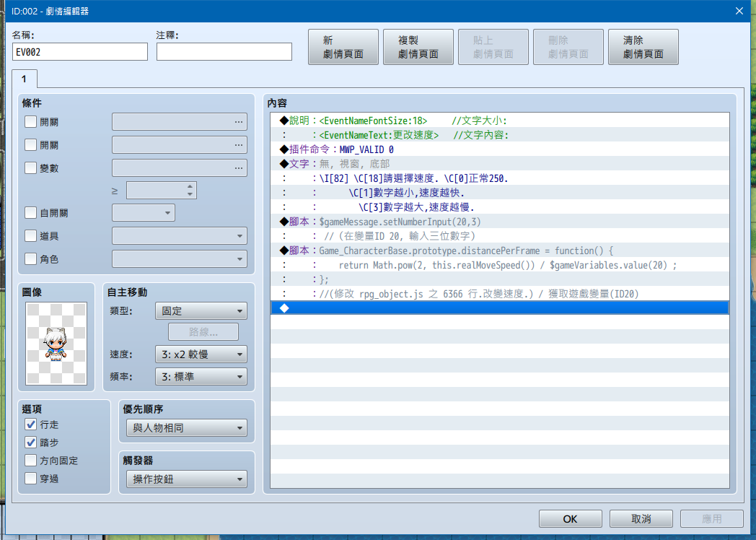The width and height of the screenshot is (756, 540).
Task: Open the 自開關 condition dropdown
Action: coord(144,213)
